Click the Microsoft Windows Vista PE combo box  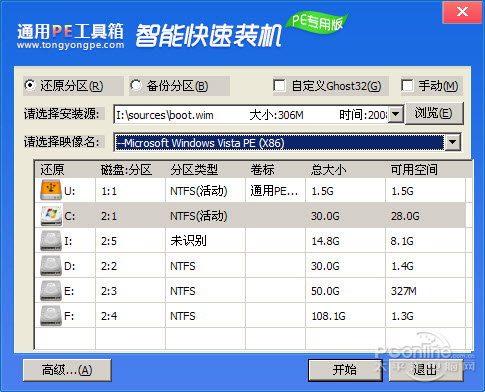coord(287,142)
